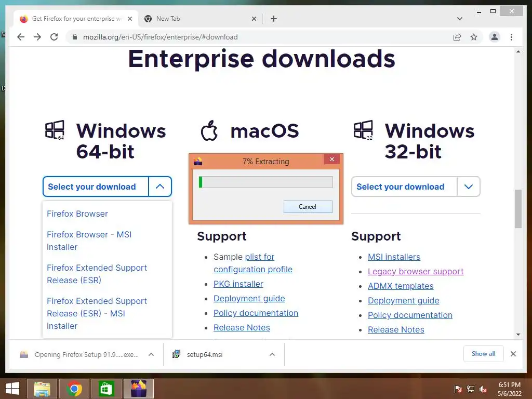Open Windows Store from the taskbar
Image resolution: width=532 pixels, height=399 pixels.
(107, 389)
